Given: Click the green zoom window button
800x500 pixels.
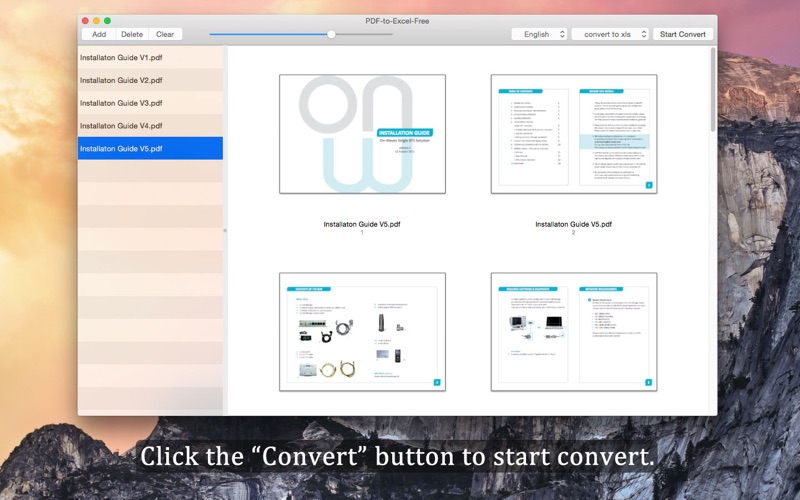Looking at the screenshot, I should pyautogui.click(x=107, y=21).
